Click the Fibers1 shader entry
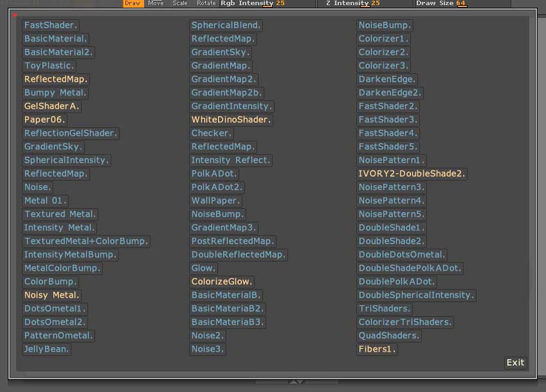Viewport: 546px width, 392px height. point(377,350)
